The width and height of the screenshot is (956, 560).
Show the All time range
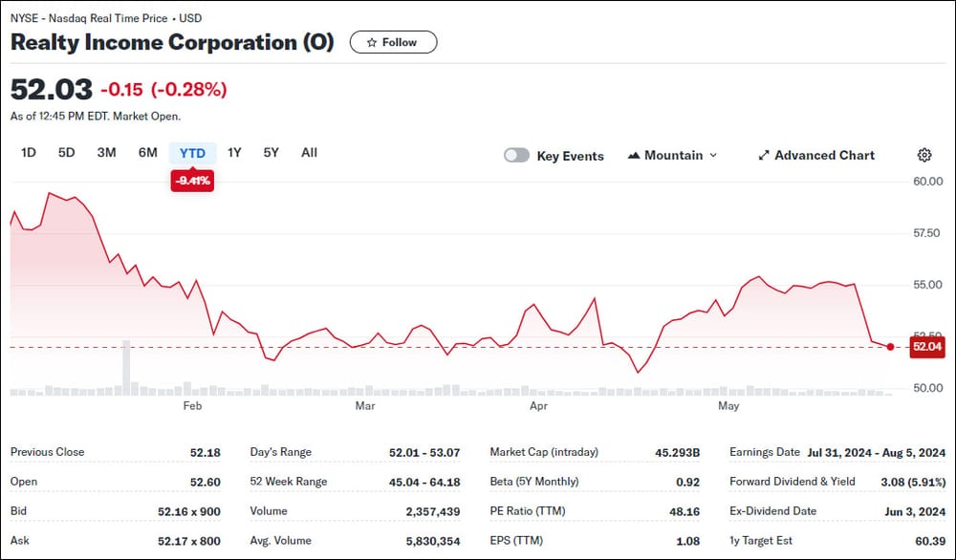[309, 153]
